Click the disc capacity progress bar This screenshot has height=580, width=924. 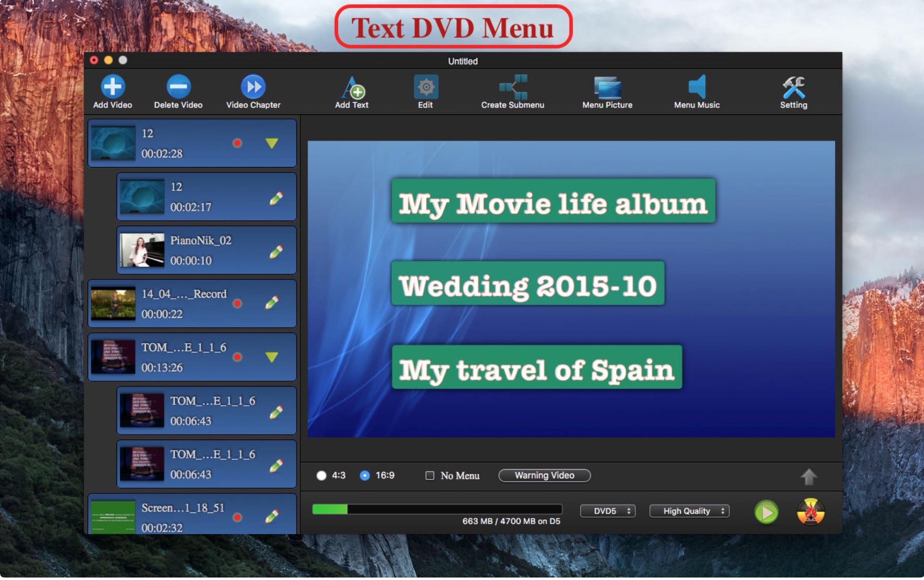437,509
